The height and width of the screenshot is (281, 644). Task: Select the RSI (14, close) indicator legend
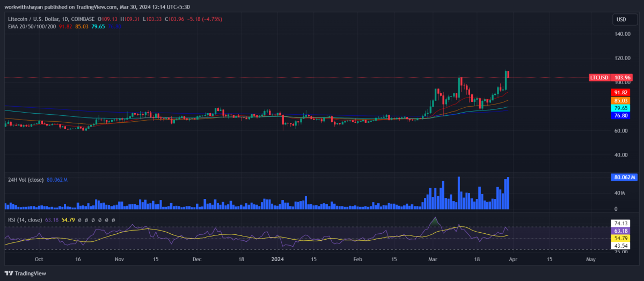pyautogui.click(x=25, y=219)
